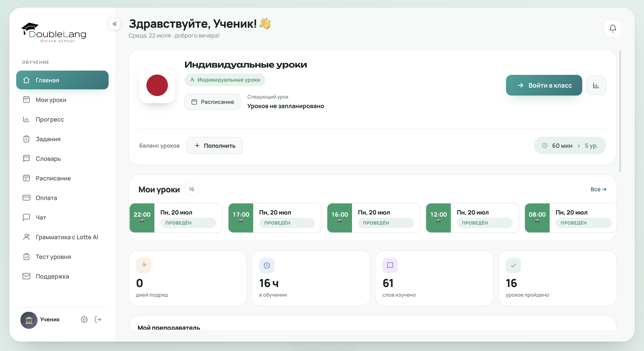Click the Ученик profile avatar
Screen dimensions: 644x351
(x=29, y=320)
